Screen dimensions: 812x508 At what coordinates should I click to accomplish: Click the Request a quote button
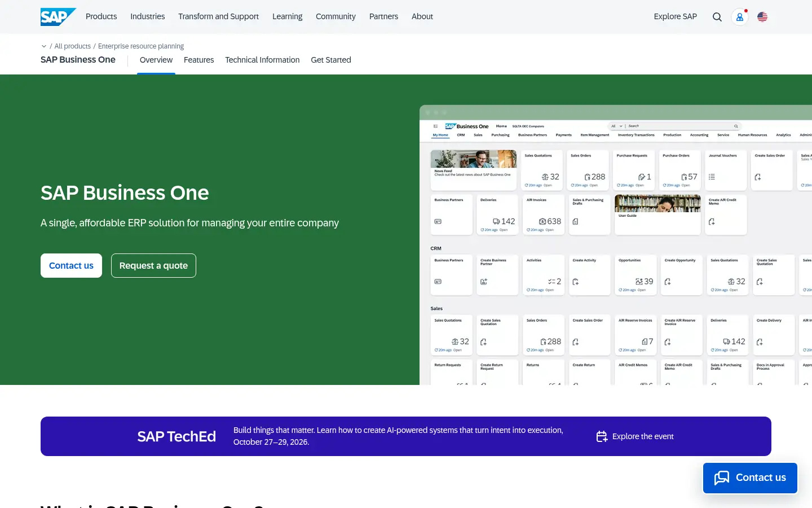153,265
